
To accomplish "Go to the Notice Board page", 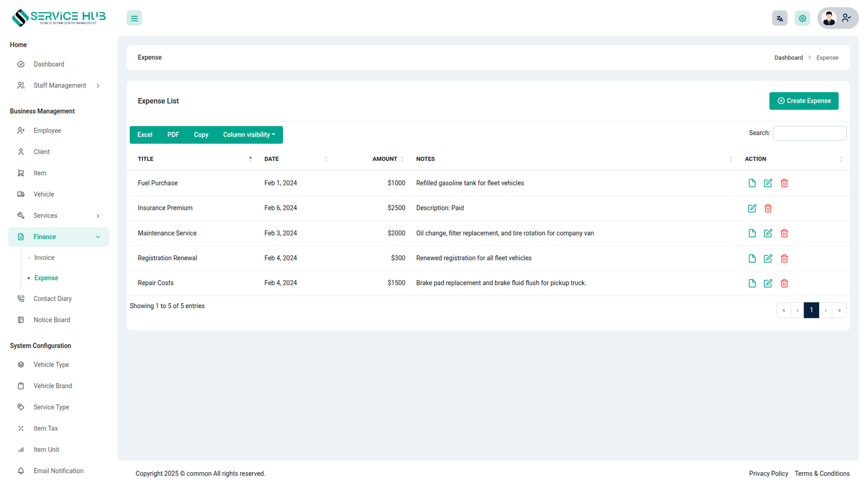I will tap(52, 320).
